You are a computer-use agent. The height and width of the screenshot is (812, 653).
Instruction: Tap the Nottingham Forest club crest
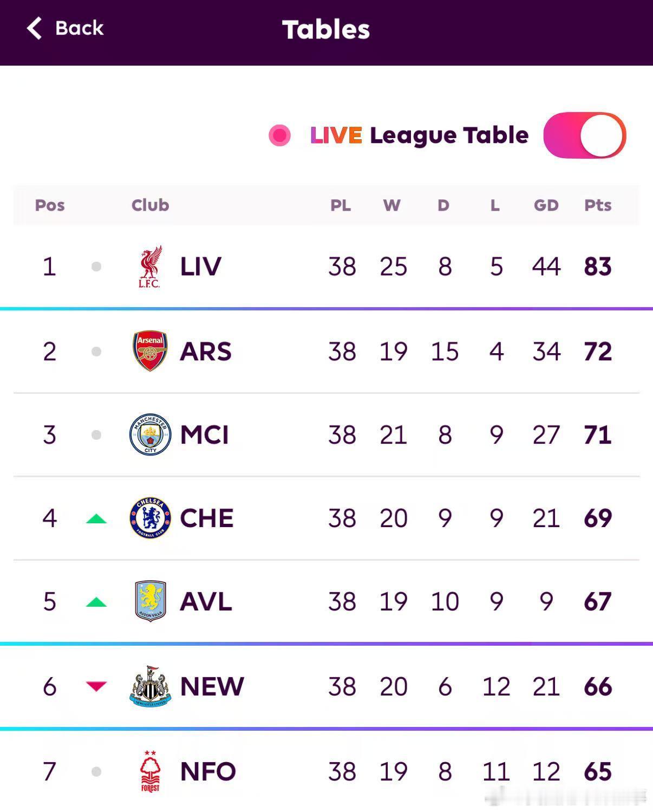point(150,771)
